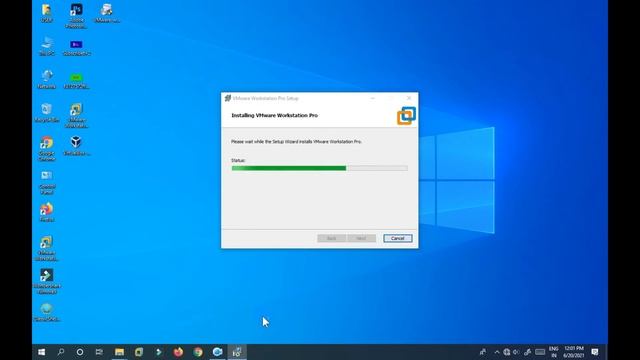
Task: Open Cortana from the taskbar
Action: pos(80,352)
